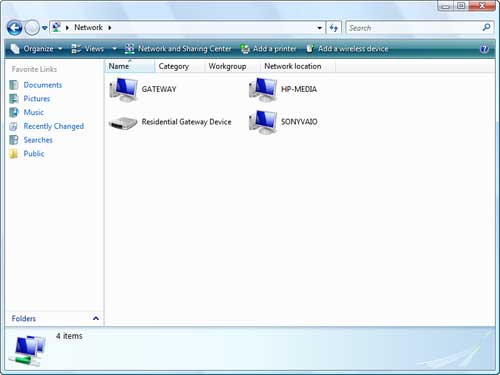Open Network and Sharing Center
The height and width of the screenshot is (375, 500).
coord(178,49)
